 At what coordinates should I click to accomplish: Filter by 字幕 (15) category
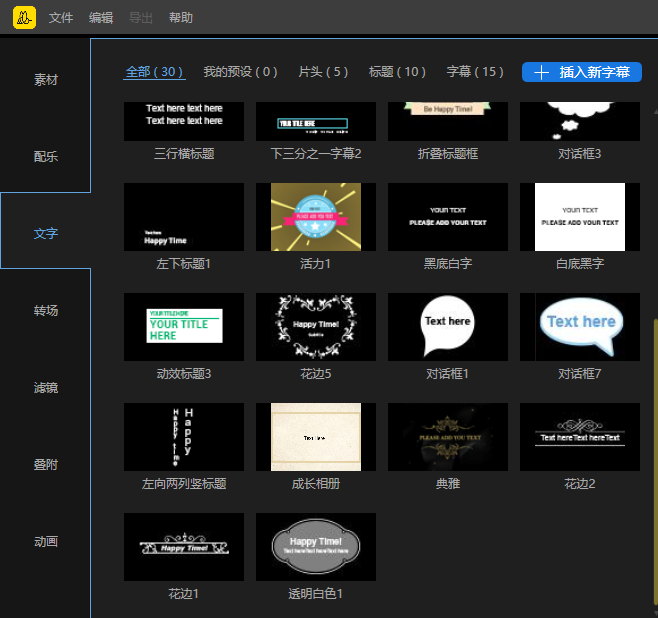coord(475,72)
